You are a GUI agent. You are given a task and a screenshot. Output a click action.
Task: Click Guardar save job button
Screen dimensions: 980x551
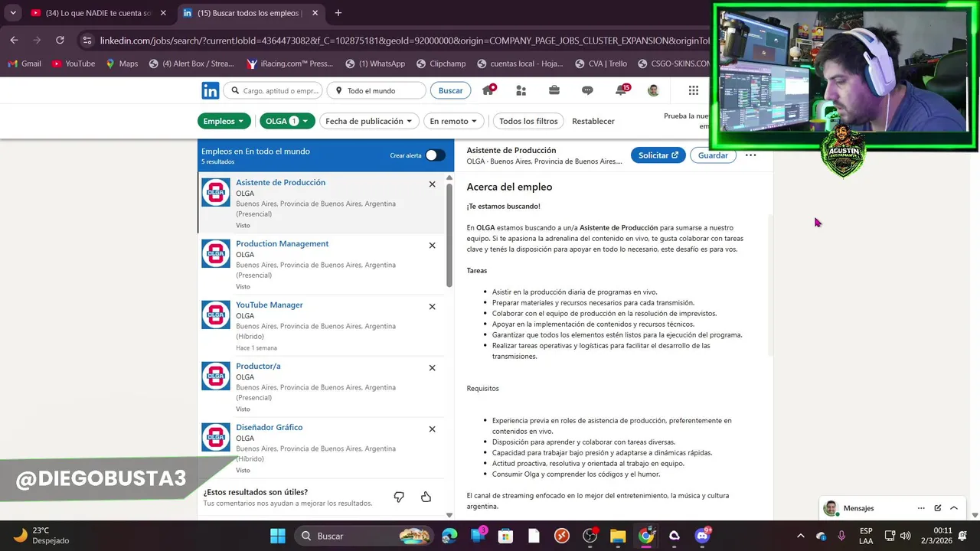[x=713, y=155]
